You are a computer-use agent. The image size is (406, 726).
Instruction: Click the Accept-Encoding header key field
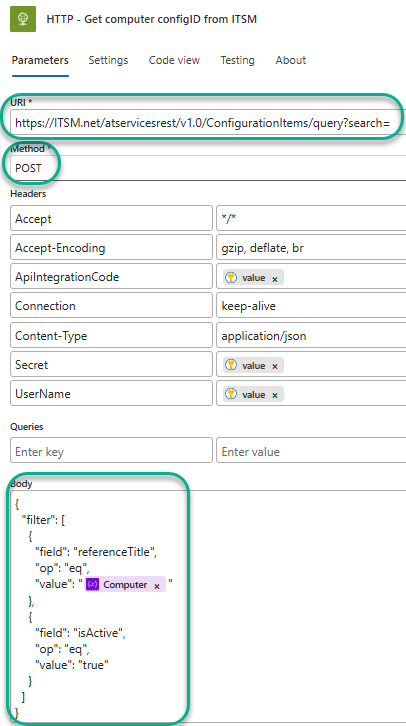[x=111, y=248]
